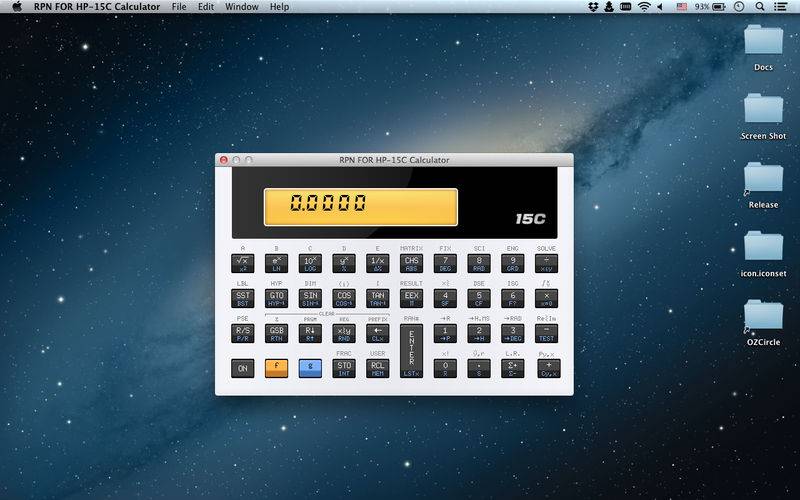This screenshot has width=800, height=500.
Task: Toggle the blue g shift key
Action: (310, 368)
